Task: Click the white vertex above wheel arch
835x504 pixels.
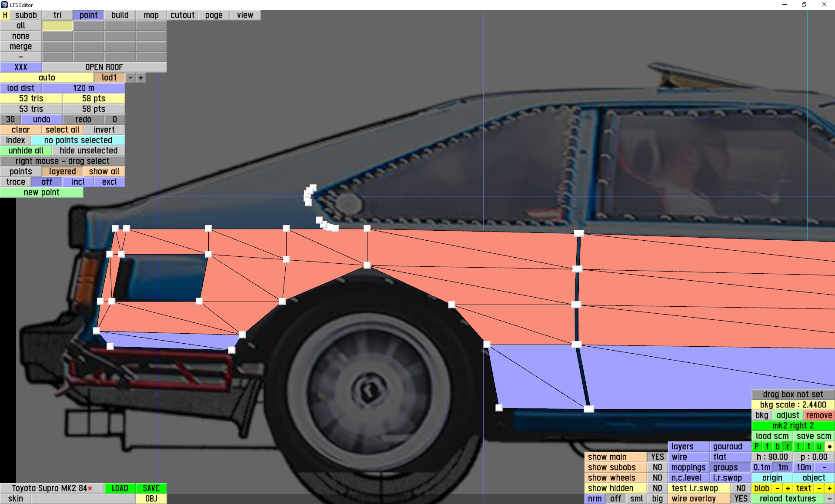Action: (367, 265)
